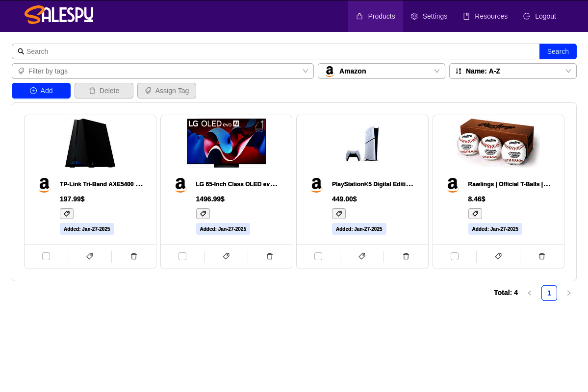588x392 pixels.
Task: Focus the Search input field
Action: tap(276, 51)
